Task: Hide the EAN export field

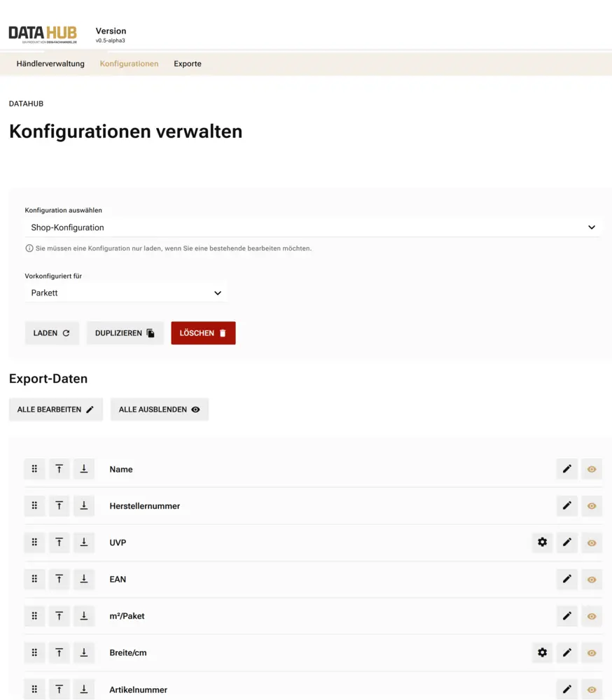Action: click(592, 579)
